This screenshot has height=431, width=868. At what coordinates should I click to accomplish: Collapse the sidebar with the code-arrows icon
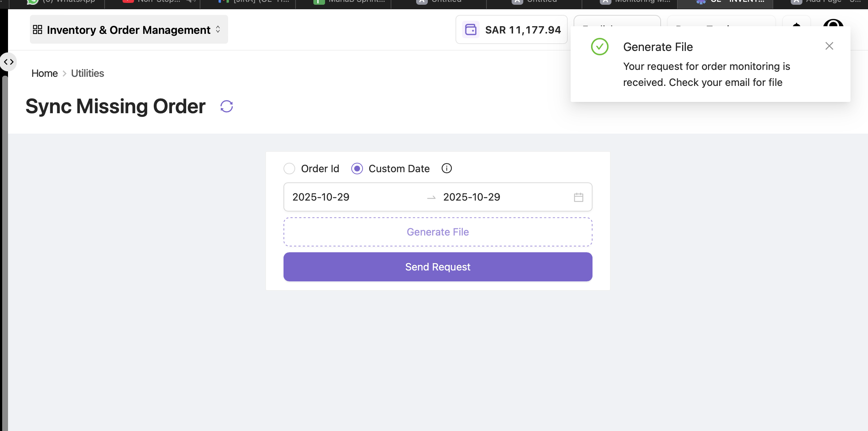tap(8, 62)
